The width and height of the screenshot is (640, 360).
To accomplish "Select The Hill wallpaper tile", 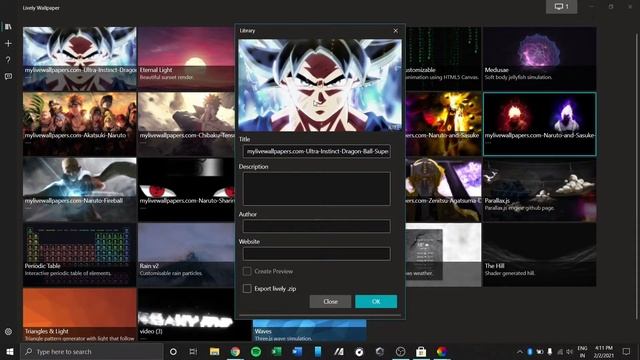I will click(x=540, y=255).
